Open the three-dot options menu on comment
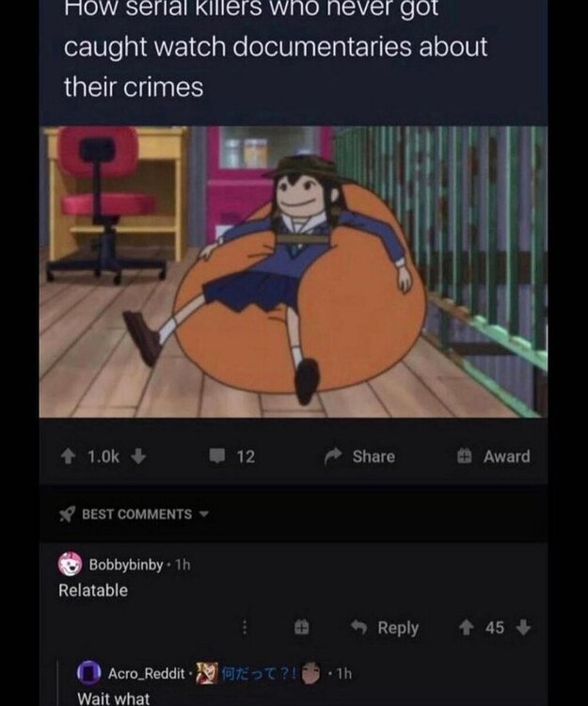 tap(245, 627)
